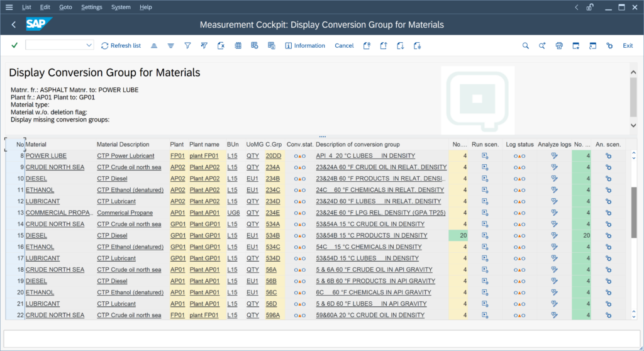Screen dimensions: 644x351
Task: Click the Last page icon
Action: pyautogui.click(x=418, y=46)
